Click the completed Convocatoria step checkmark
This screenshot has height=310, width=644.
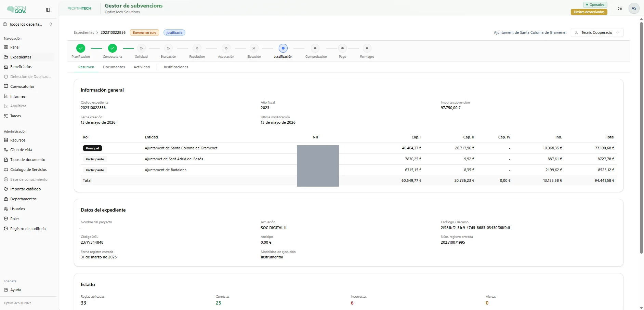pyautogui.click(x=113, y=48)
